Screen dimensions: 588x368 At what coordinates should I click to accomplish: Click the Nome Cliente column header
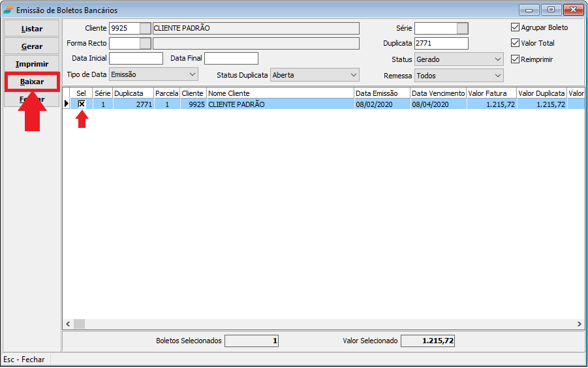pyautogui.click(x=280, y=93)
